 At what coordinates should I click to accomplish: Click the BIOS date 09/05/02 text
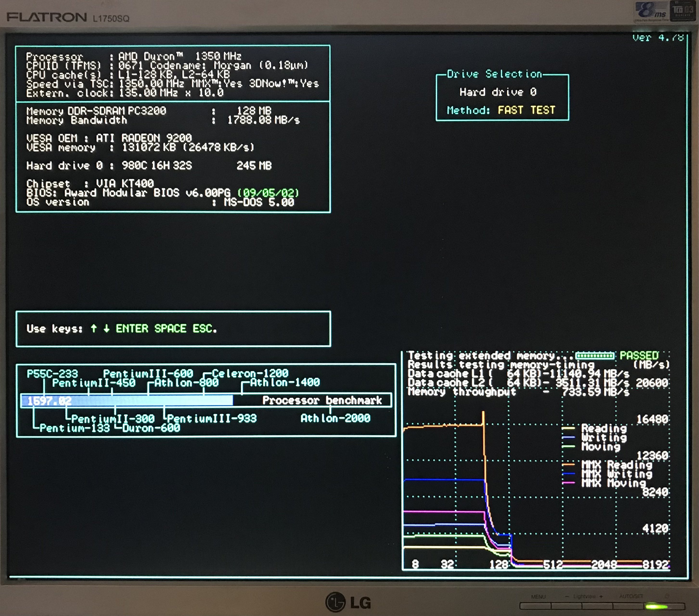[268, 193]
